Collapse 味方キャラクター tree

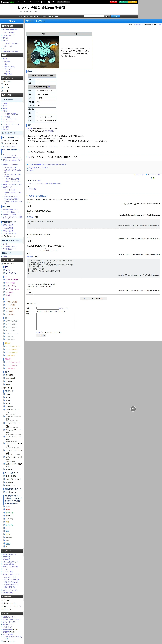point(2,264)
